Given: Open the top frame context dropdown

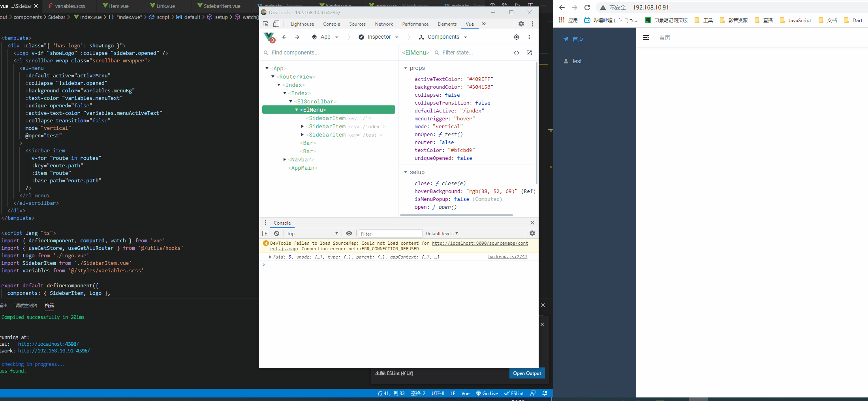Looking at the screenshot, I should pyautogui.click(x=312, y=233).
